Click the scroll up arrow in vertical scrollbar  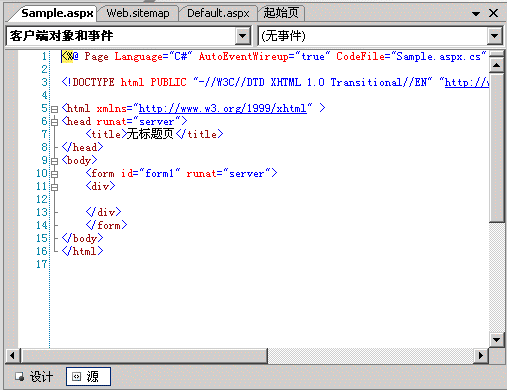(x=496, y=65)
